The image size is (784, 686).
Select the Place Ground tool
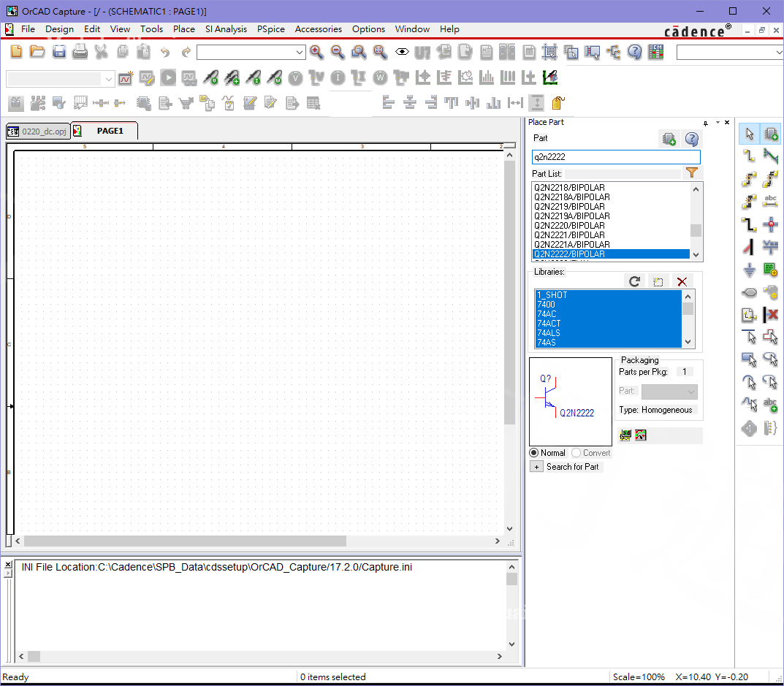pyautogui.click(x=749, y=270)
